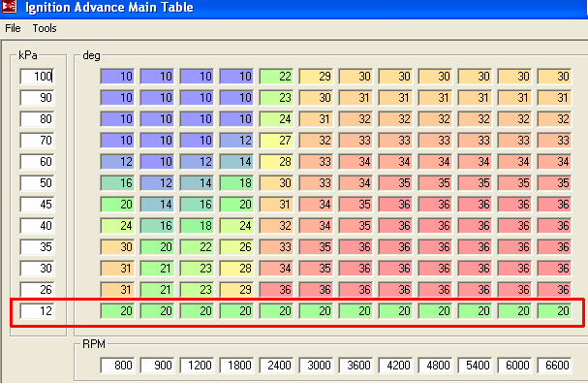Select the 28 deg cell at 60 kPa

click(x=276, y=162)
